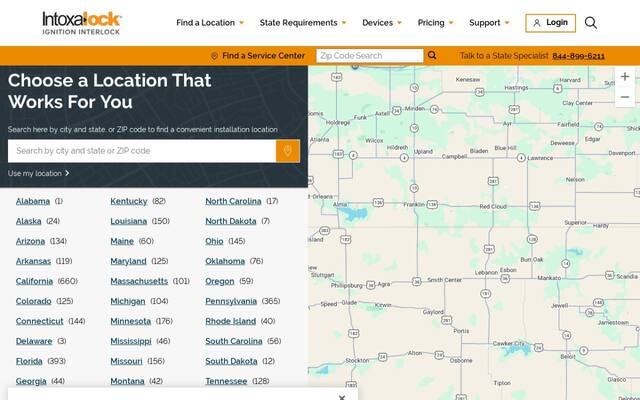
Task: Open the Massachusetts link
Action: 139,281
